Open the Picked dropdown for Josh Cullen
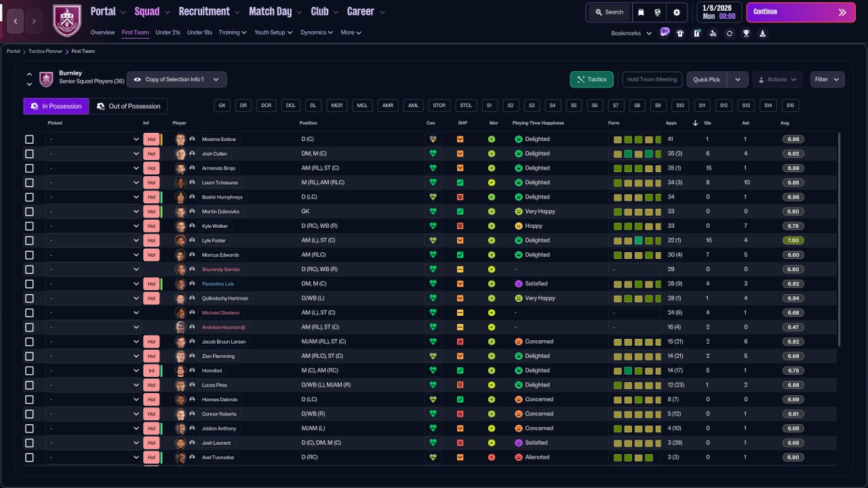The width and height of the screenshot is (868, 488). coord(94,154)
